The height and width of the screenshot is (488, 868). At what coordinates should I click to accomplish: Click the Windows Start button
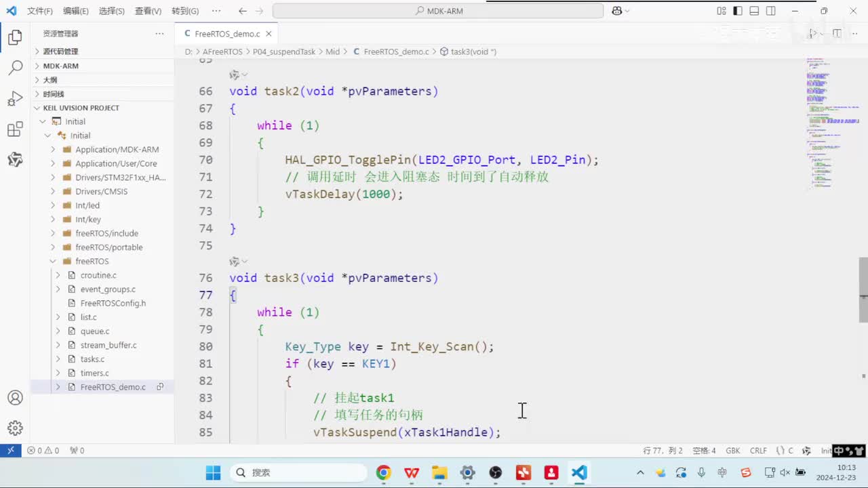coord(213,472)
